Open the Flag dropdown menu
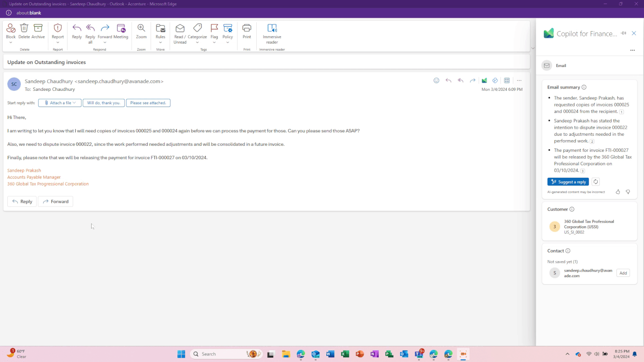This screenshot has height=362, width=644. [214, 42]
